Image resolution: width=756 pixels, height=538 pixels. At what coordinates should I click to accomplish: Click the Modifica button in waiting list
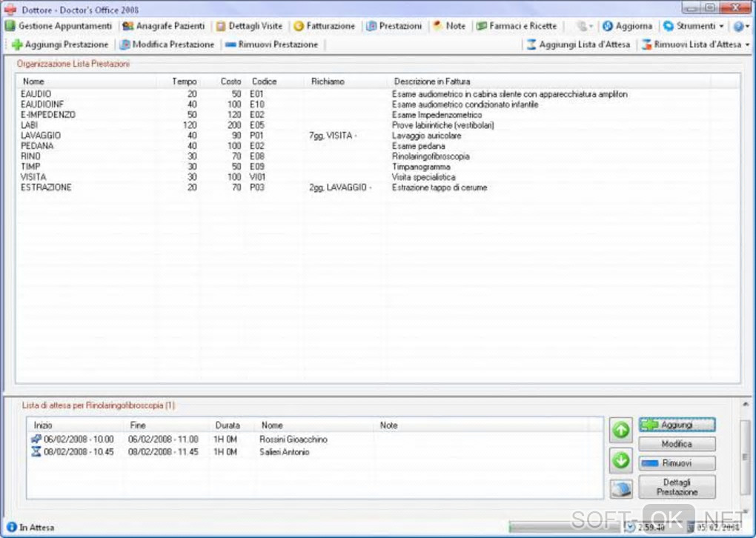[x=677, y=444]
